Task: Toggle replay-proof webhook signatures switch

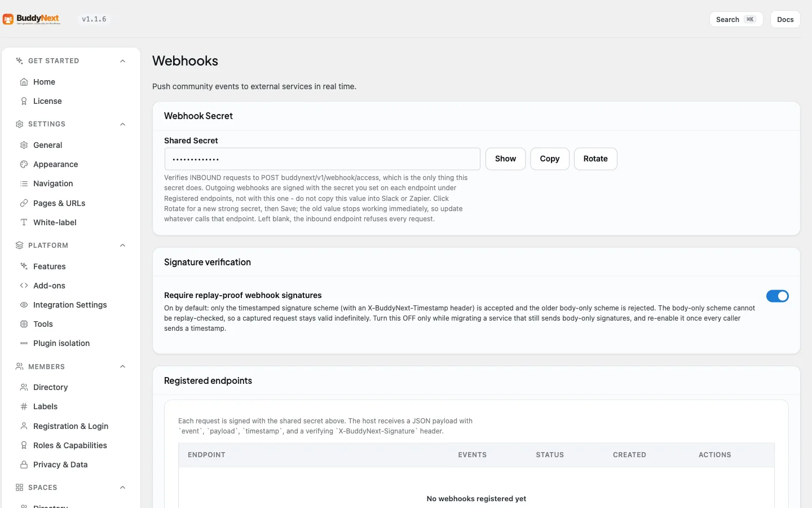Action: (777, 296)
